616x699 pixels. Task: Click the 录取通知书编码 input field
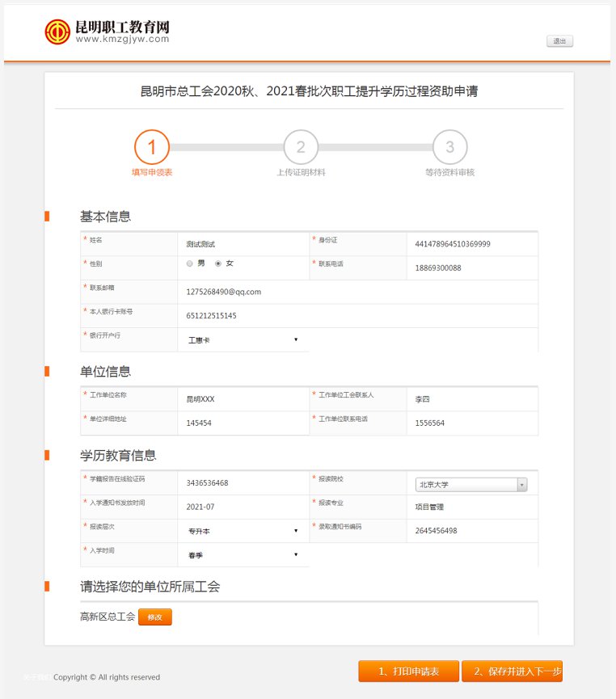[472, 531]
